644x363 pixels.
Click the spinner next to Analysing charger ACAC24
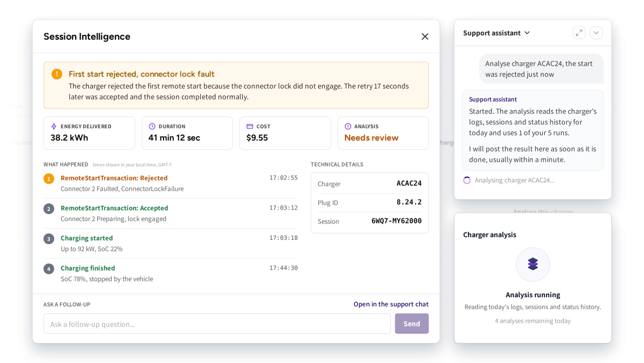(x=467, y=180)
